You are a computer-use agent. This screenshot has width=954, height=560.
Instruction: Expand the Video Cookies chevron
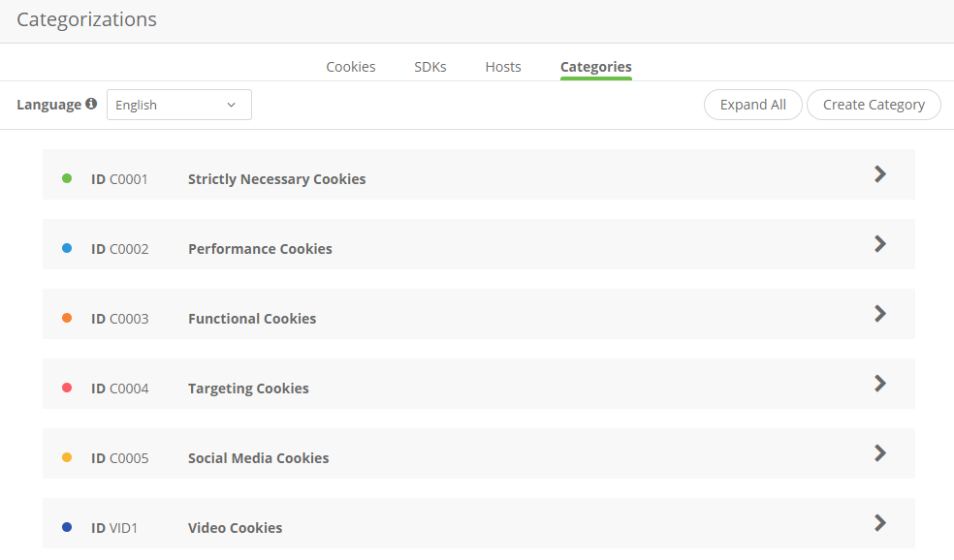[879, 523]
